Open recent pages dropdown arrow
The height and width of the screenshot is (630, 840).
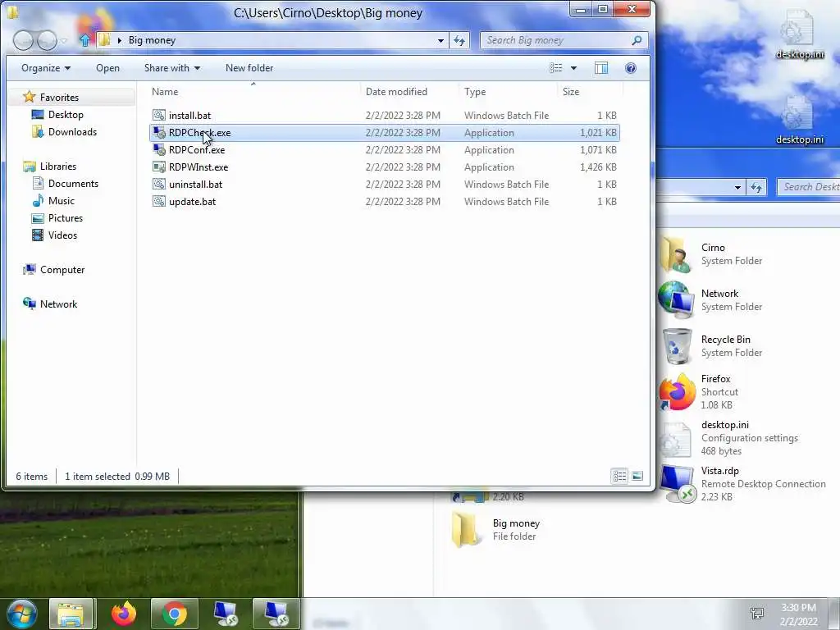coord(64,41)
